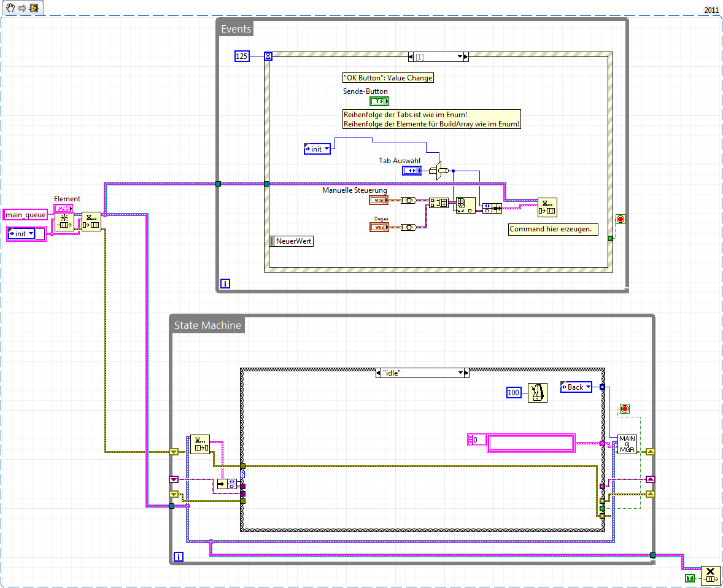
Task: Click the red stop terminal in State Machine
Action: 624,409
